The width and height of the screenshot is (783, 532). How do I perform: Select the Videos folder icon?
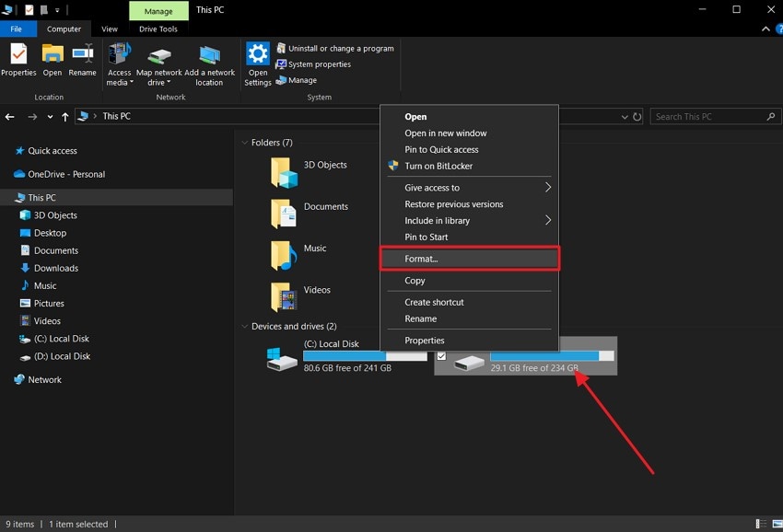(x=284, y=297)
